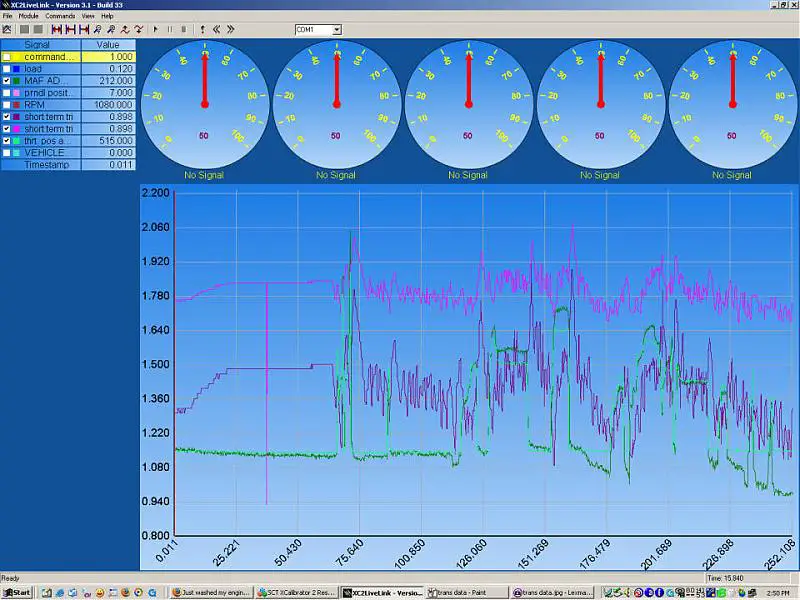Uncheck the magenta short term trim checkbox
The width and height of the screenshot is (800, 600).
coord(7,129)
